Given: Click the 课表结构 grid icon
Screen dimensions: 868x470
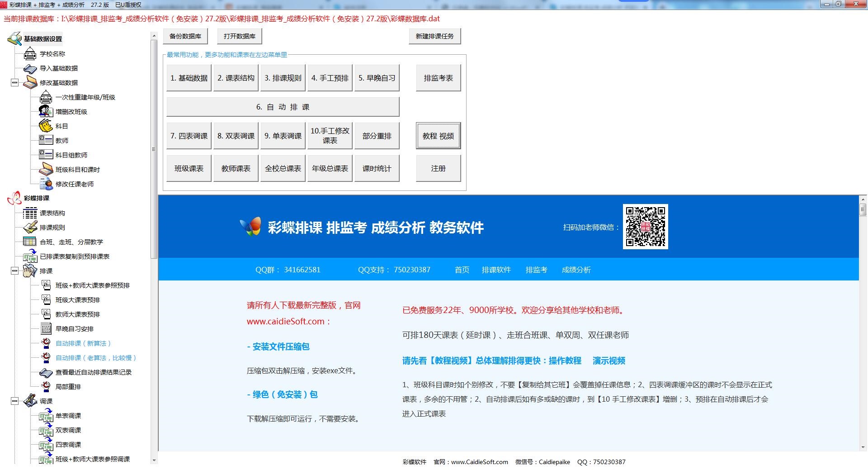Looking at the screenshot, I should coord(30,213).
